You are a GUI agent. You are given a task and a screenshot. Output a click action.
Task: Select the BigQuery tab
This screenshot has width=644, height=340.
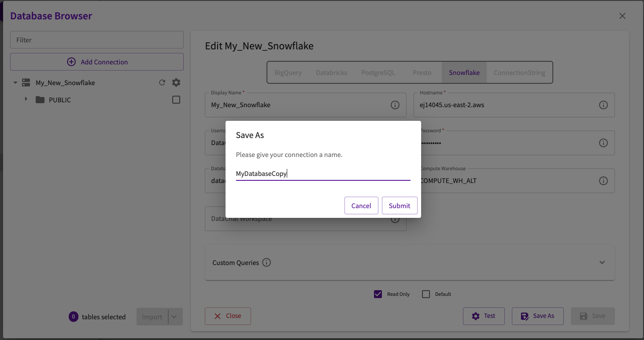288,73
